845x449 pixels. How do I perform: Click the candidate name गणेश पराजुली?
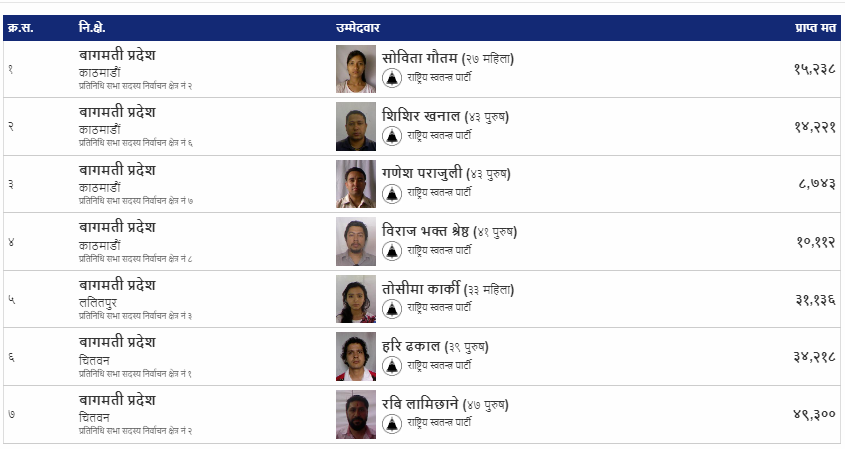pyautogui.click(x=422, y=173)
